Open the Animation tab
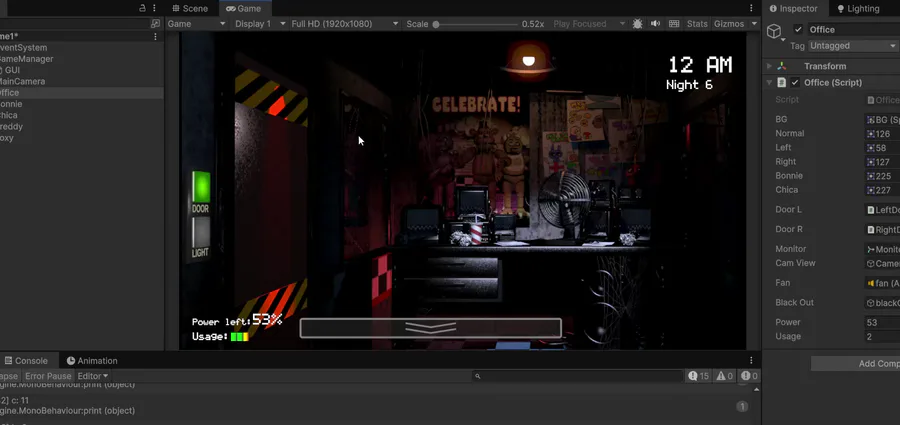900x425 pixels. coord(92,361)
